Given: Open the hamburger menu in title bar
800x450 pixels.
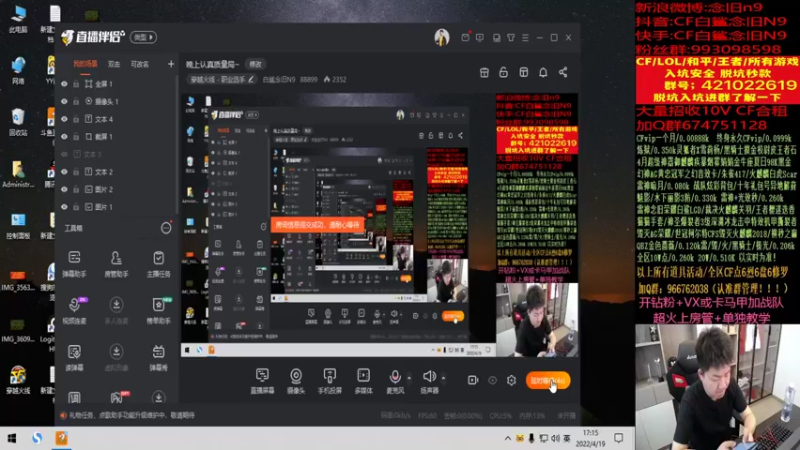Looking at the screenshot, I should pos(525,38).
